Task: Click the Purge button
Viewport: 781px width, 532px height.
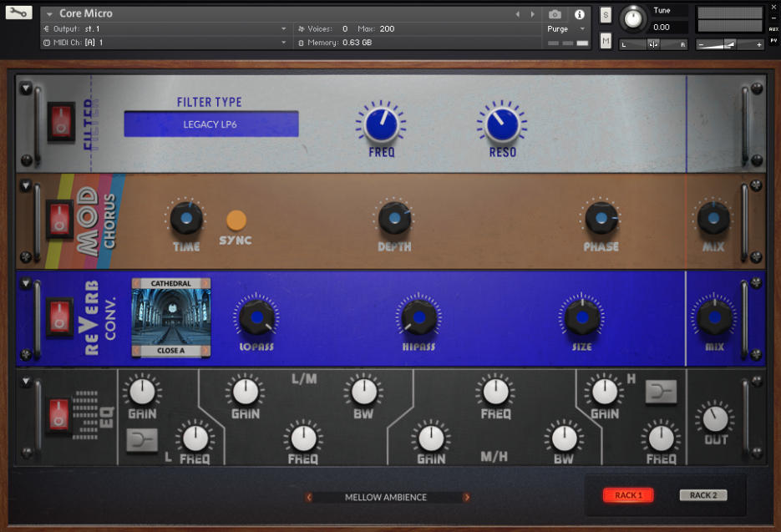Action: (560, 28)
